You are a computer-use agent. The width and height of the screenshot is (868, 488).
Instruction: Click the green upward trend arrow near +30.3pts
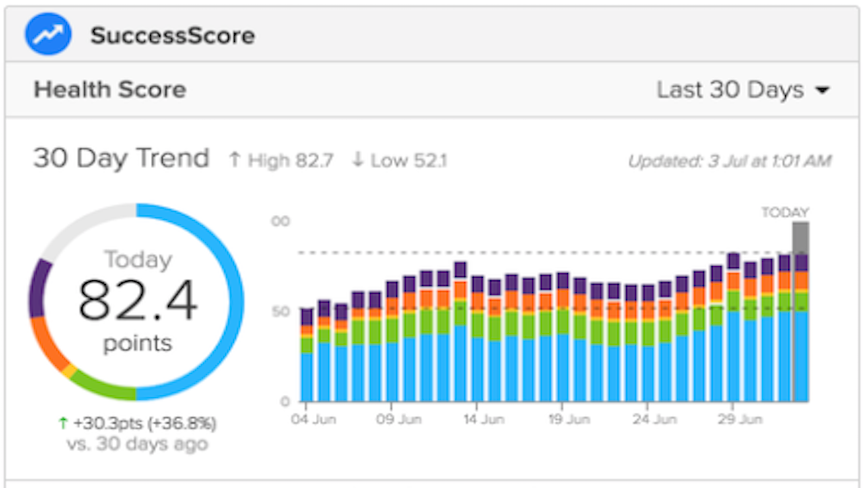coord(64,423)
